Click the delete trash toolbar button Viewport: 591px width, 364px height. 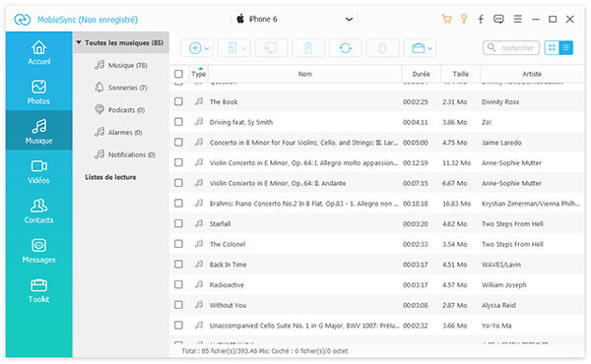pyautogui.click(x=308, y=48)
